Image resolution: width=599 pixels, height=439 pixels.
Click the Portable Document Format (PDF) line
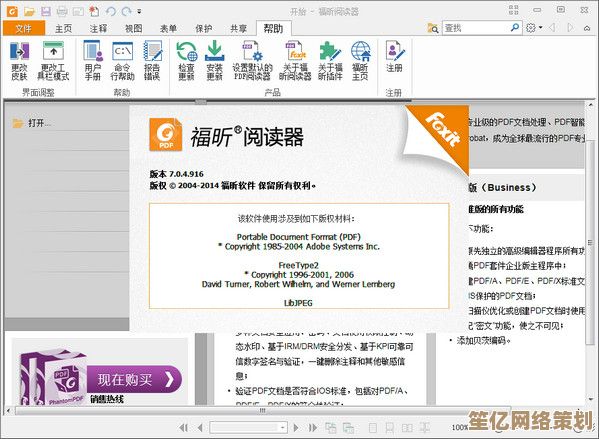click(x=298, y=237)
